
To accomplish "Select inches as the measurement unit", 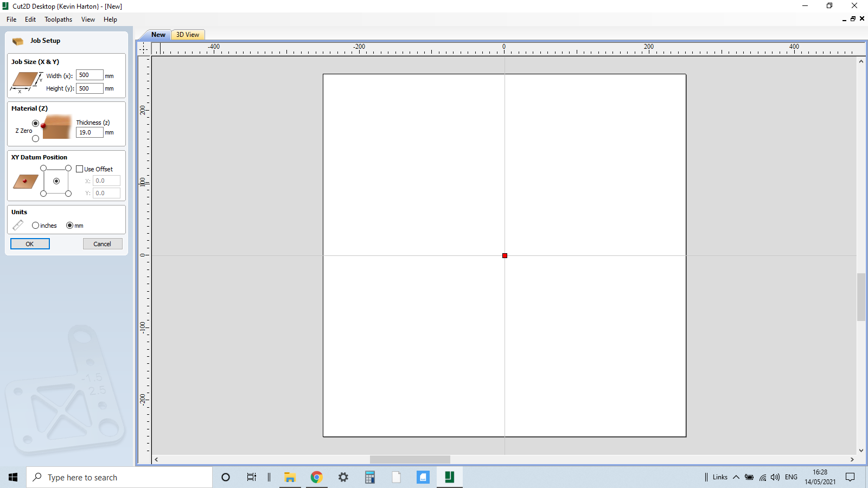I will [x=36, y=225].
